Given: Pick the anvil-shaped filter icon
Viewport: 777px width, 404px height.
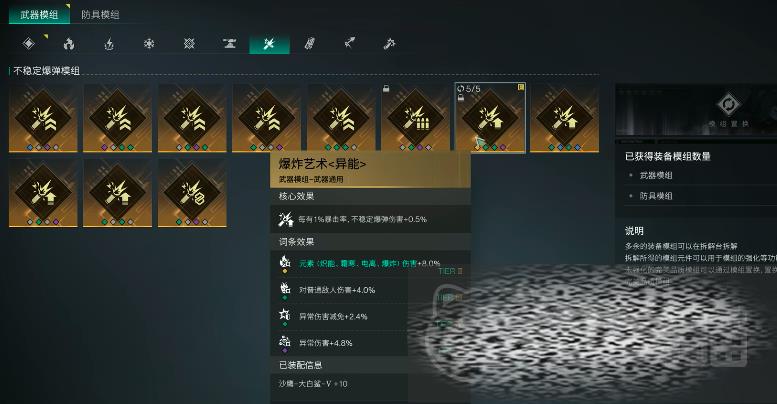Looking at the screenshot, I should (229, 44).
